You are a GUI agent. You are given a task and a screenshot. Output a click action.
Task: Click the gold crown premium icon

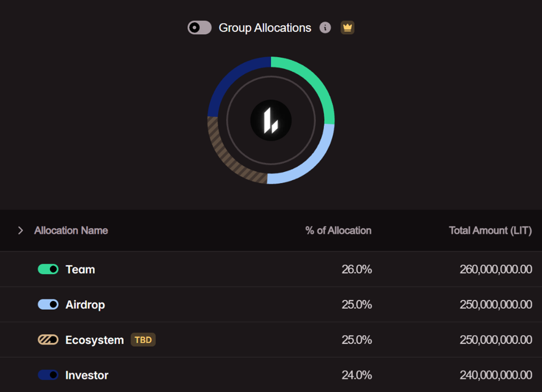(x=348, y=27)
